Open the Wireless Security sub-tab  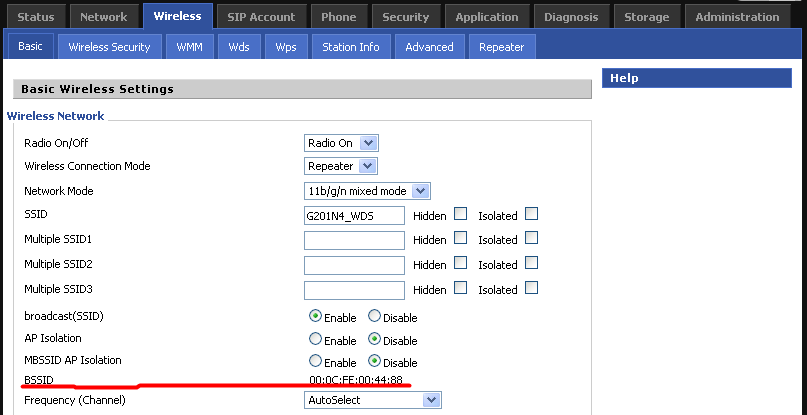pyautogui.click(x=109, y=47)
